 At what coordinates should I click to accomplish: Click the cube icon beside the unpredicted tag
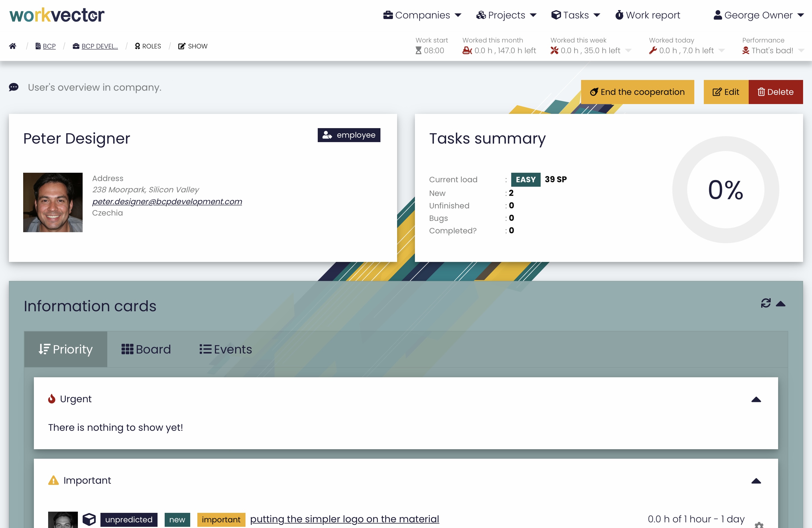click(x=89, y=519)
